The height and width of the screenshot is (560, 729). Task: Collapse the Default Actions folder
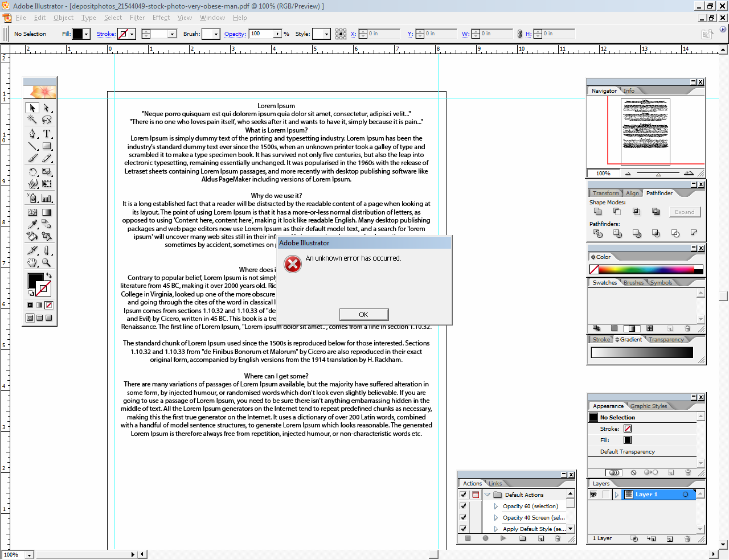click(x=488, y=495)
